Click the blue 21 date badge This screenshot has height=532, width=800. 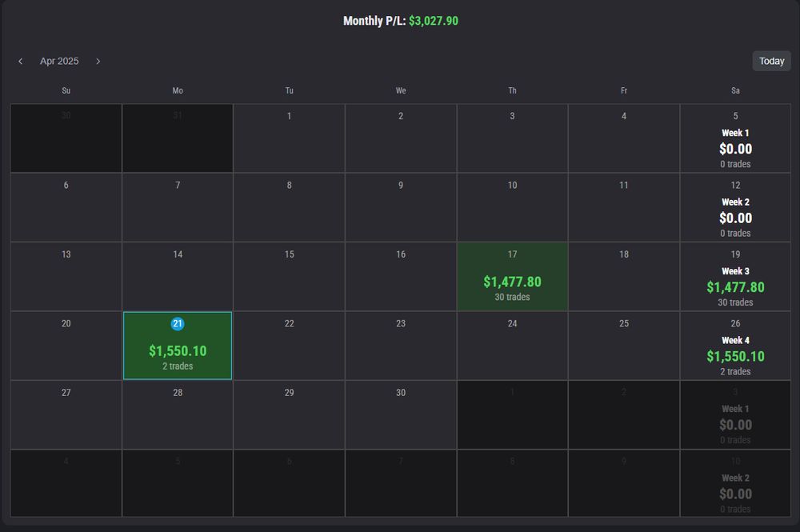178,323
